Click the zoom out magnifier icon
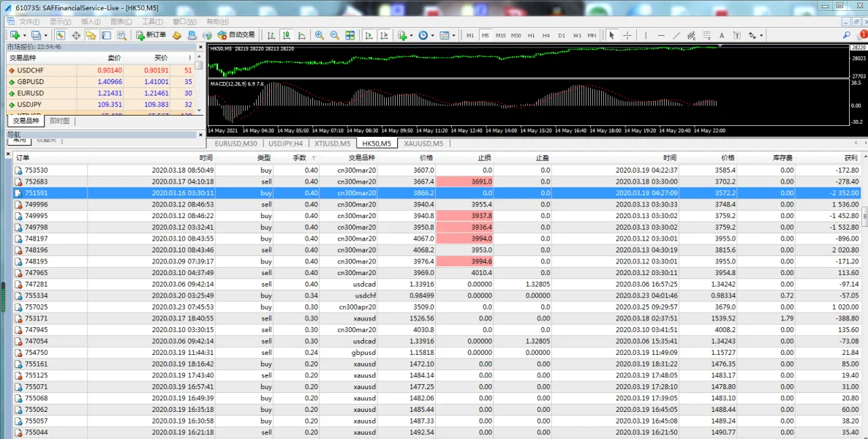 coord(334,35)
